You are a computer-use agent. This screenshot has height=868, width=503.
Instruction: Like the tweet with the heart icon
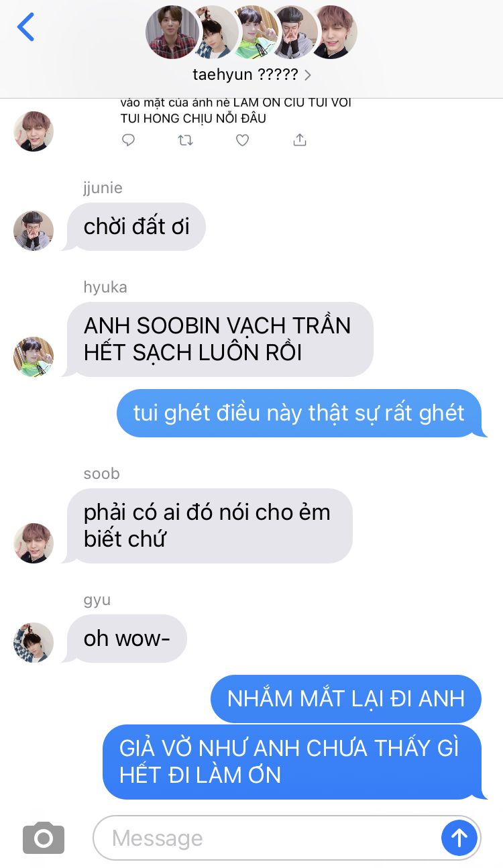click(x=243, y=140)
